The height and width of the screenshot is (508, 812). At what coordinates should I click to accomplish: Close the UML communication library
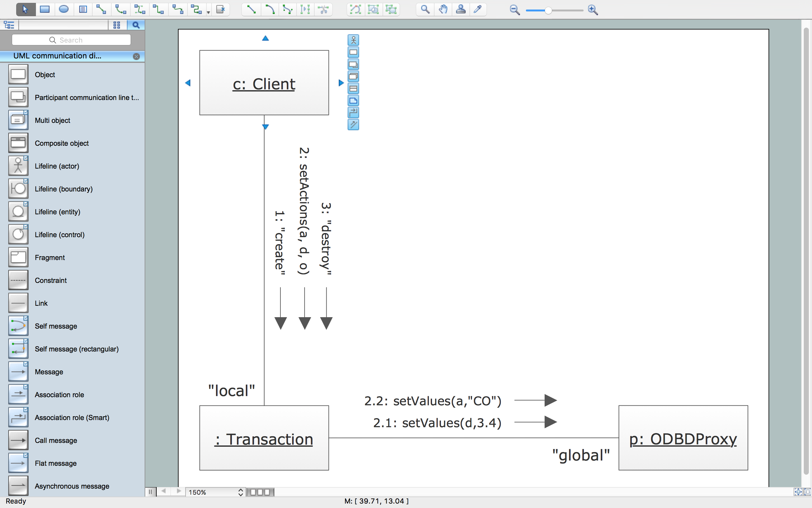tap(136, 57)
